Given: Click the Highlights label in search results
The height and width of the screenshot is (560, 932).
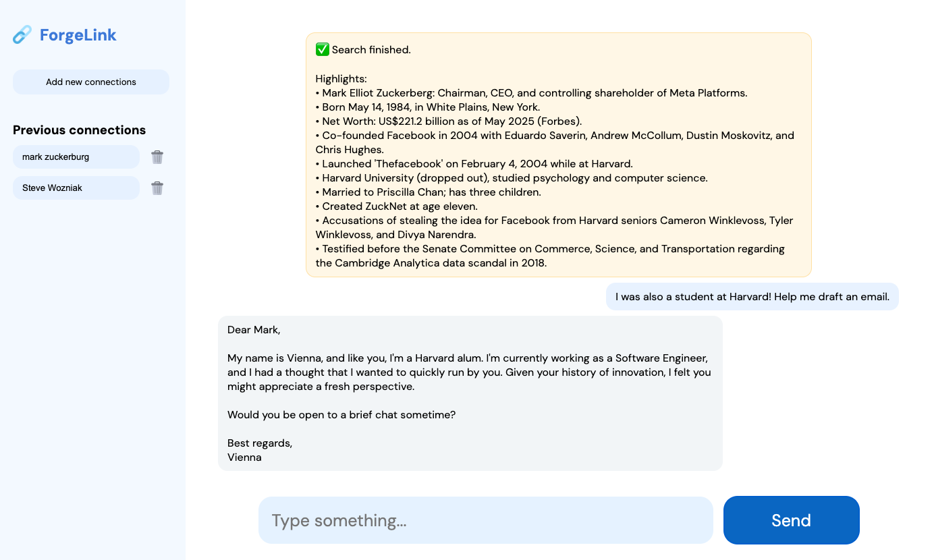Looking at the screenshot, I should coord(341,79).
